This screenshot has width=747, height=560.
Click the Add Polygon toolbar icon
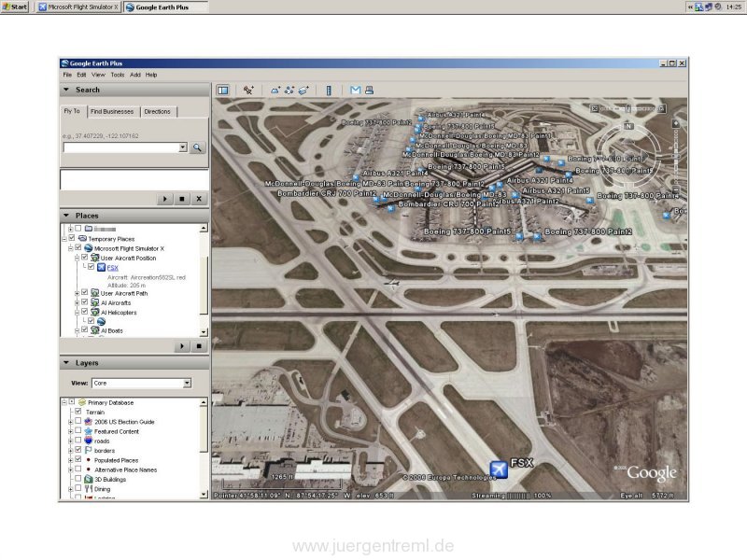tap(275, 90)
